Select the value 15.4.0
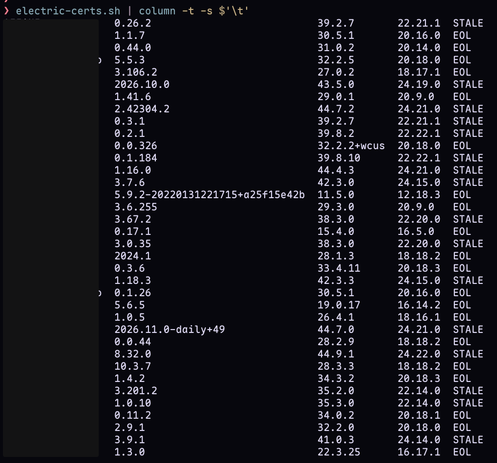The image size is (497, 463). point(336,231)
